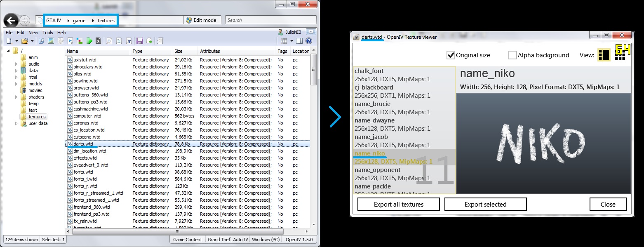
Task: Click the dark document toolbar icon
Action: [x=98, y=41]
